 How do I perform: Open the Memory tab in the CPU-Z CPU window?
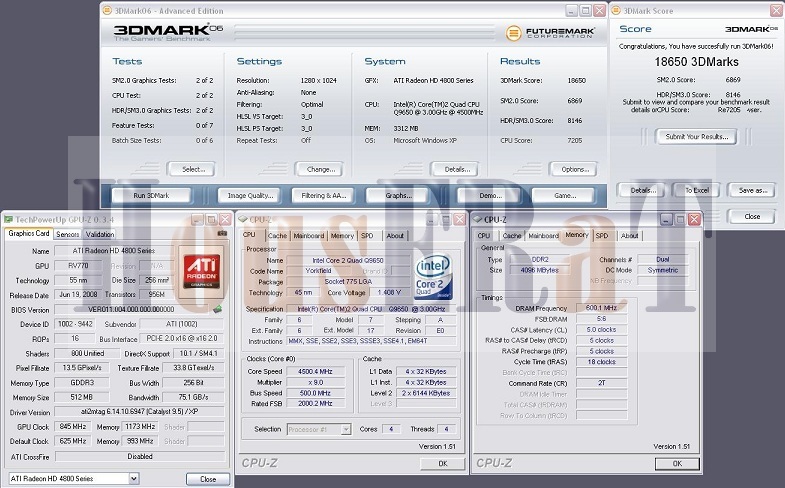tap(342, 236)
